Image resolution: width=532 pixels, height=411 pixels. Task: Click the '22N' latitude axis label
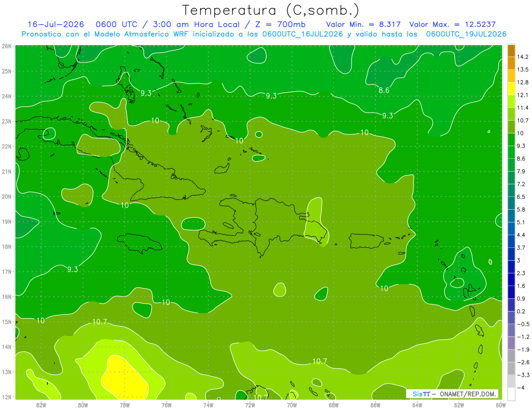click(x=7, y=146)
